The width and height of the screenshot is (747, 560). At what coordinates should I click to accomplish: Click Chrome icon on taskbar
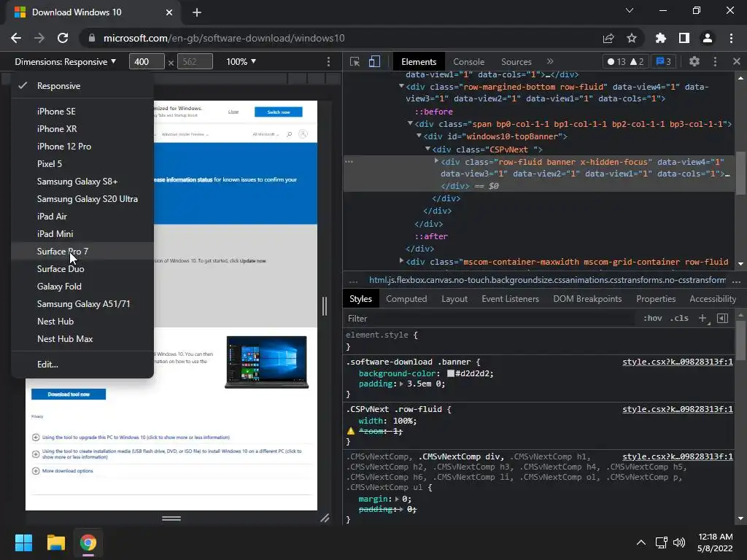tap(88, 542)
